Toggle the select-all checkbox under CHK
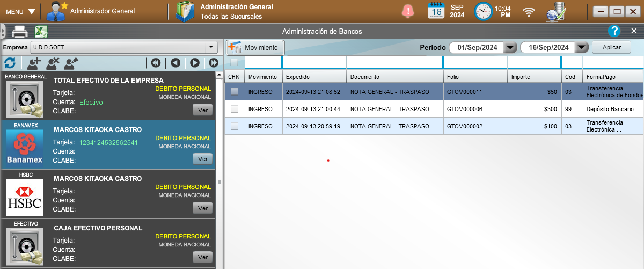The width and height of the screenshot is (644, 269). click(235, 62)
